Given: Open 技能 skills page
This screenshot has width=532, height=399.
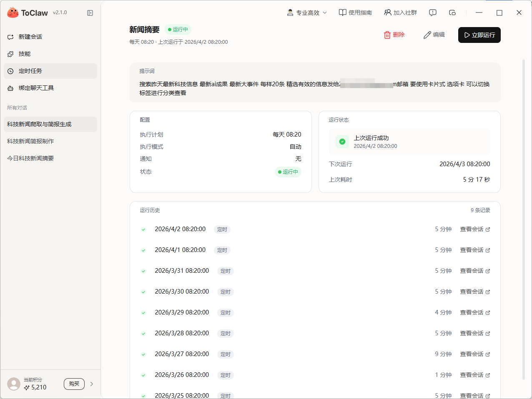Looking at the screenshot, I should (24, 54).
